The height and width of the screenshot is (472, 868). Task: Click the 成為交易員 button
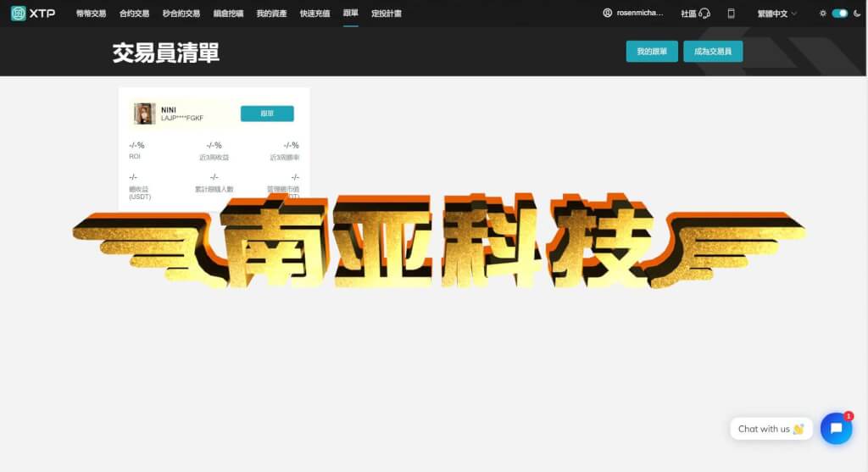click(713, 52)
